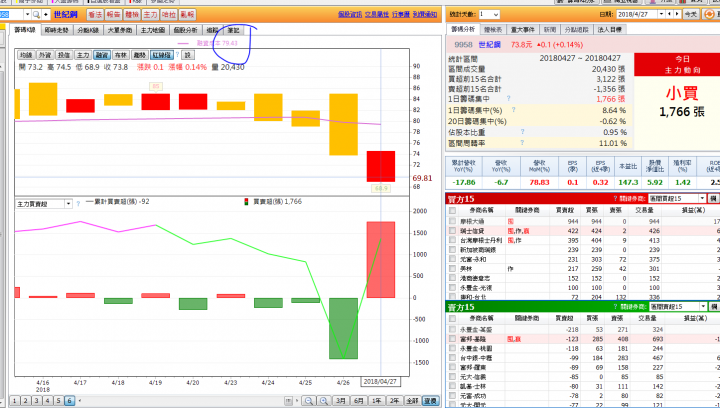Viewport: 720px width, 408px height.
Task: Check the 買方15 header select-all checkbox
Action: tap(453, 210)
